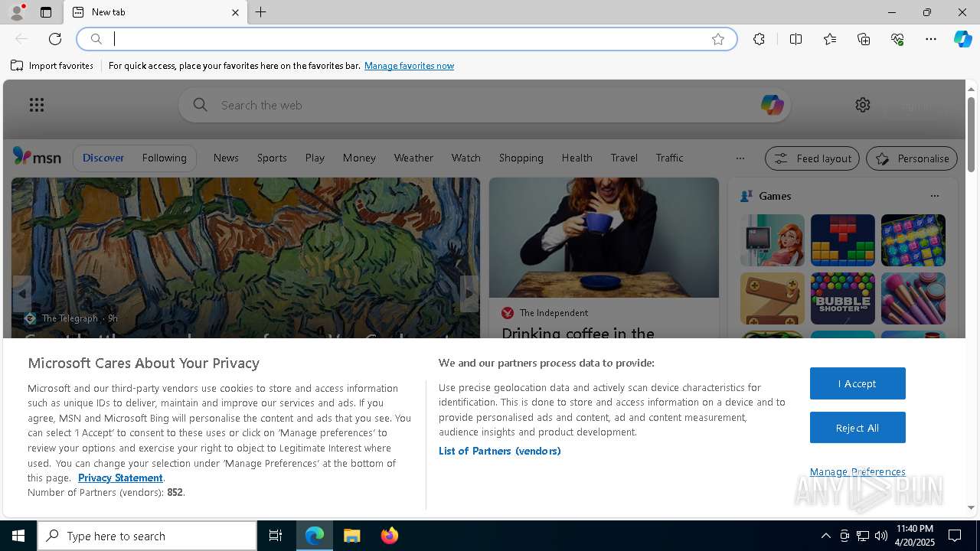Close the New tab tab

pyautogui.click(x=235, y=12)
